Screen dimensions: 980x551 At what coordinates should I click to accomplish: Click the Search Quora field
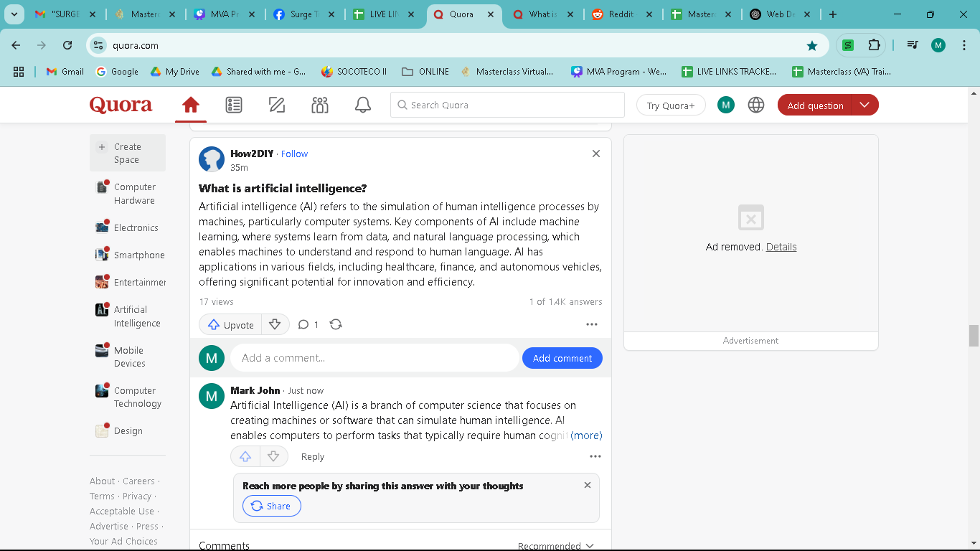click(507, 105)
